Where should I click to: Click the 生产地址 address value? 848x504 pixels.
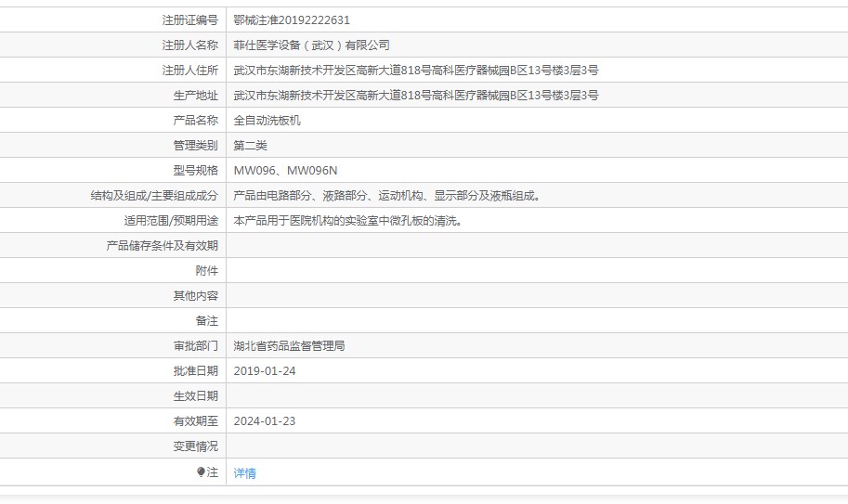[x=415, y=95]
